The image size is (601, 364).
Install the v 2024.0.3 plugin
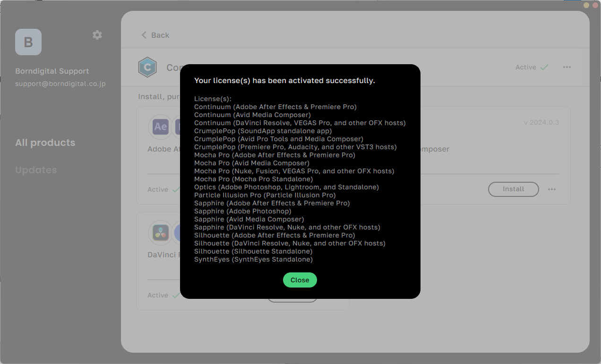pyautogui.click(x=513, y=189)
